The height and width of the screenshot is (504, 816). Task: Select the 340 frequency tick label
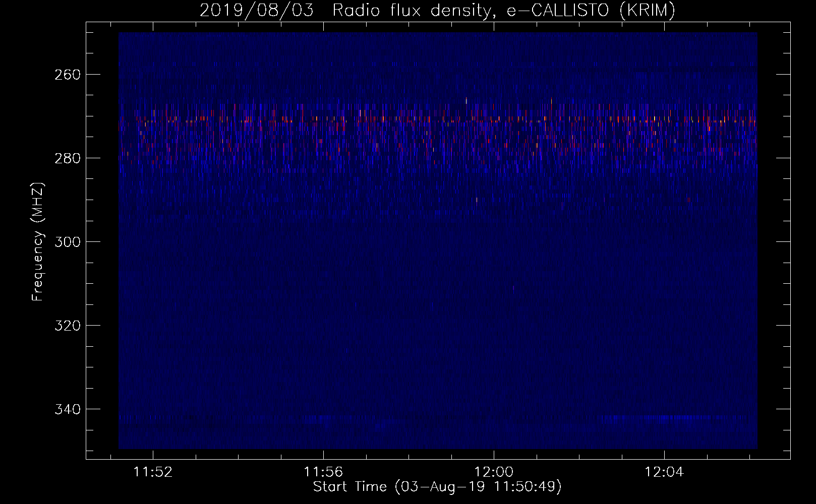click(67, 409)
